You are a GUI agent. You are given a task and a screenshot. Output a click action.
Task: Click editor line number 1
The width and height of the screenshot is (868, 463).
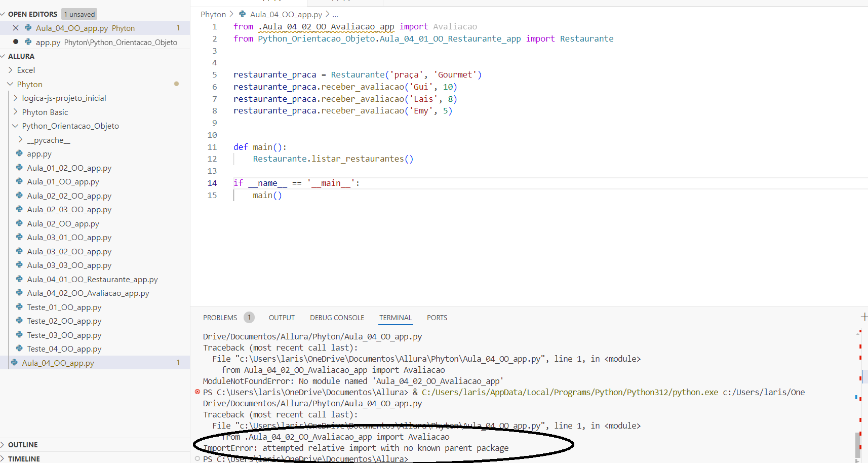click(x=215, y=26)
